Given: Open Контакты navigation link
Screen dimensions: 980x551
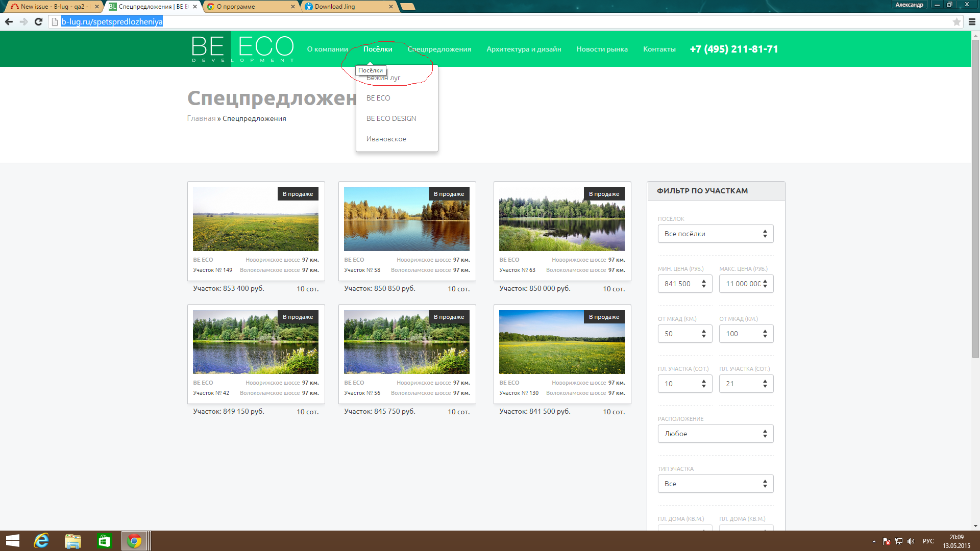Looking at the screenshot, I should [x=659, y=49].
